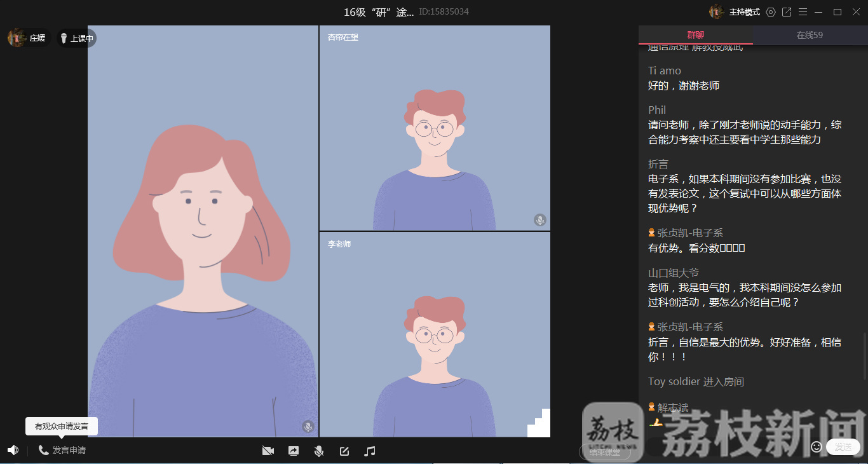Viewport: 868px width, 464px height.
Task: Pop out window with external-link icon
Action: pos(787,12)
